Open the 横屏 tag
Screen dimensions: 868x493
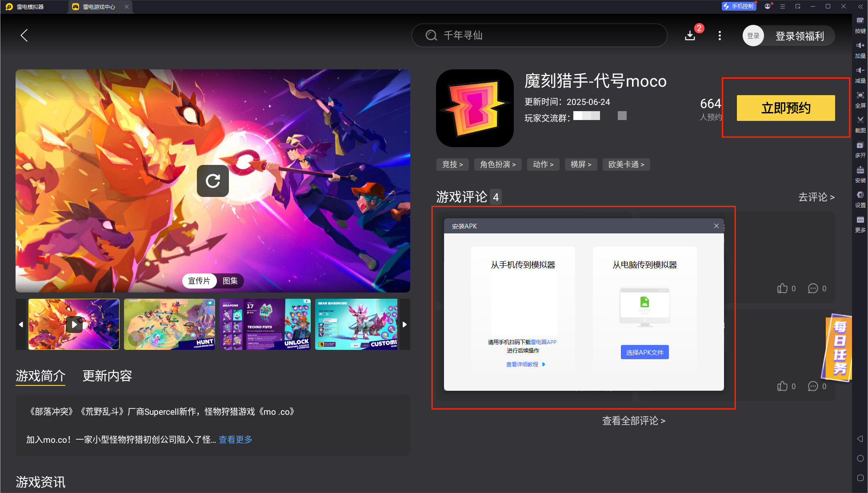[581, 164]
